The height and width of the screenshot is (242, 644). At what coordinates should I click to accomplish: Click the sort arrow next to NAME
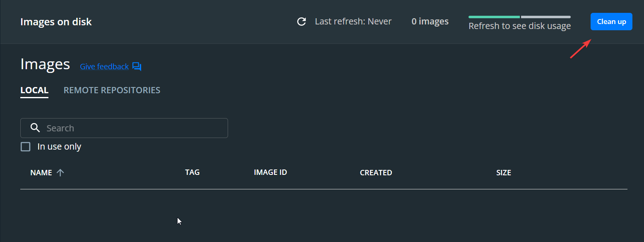pos(60,172)
